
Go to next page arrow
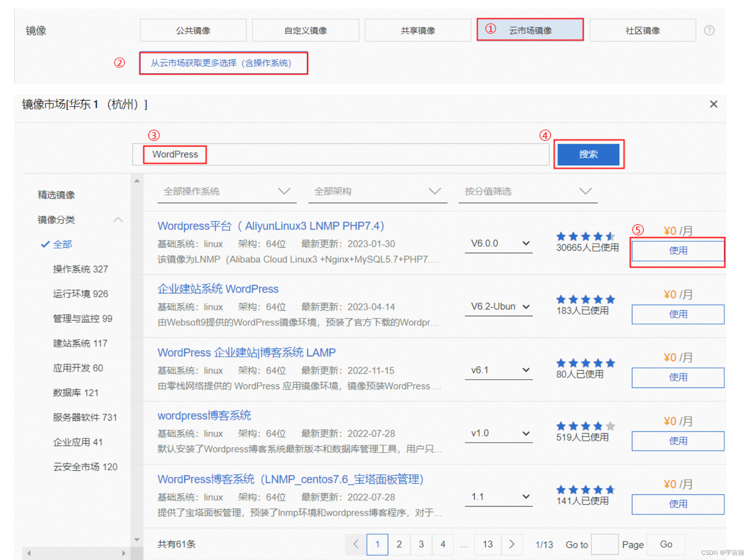512,544
